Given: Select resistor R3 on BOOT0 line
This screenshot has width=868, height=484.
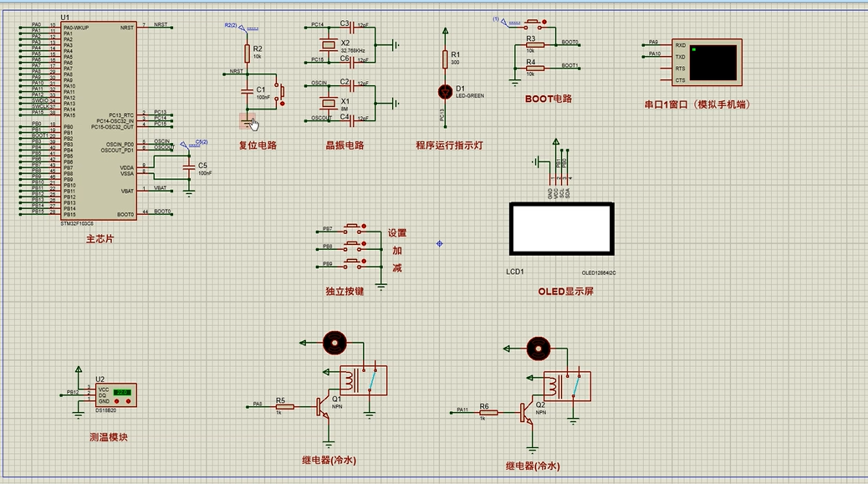Looking at the screenshot, I should click(x=534, y=45).
